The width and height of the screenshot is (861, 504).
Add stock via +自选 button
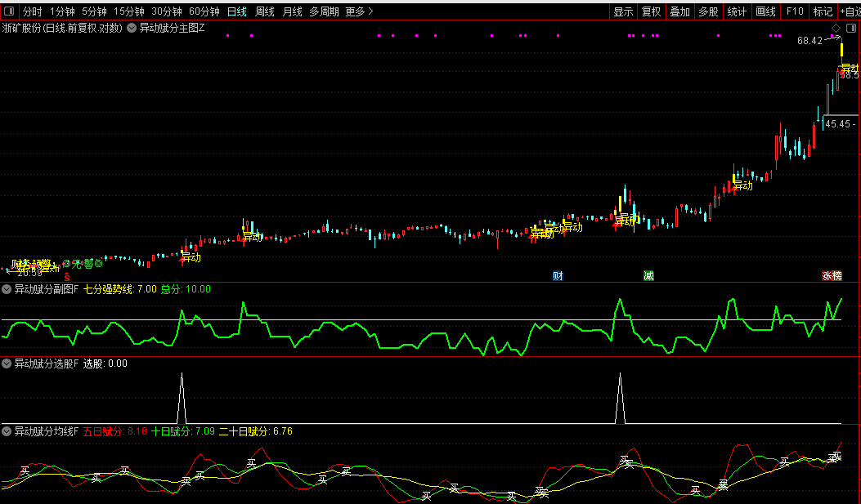click(850, 11)
